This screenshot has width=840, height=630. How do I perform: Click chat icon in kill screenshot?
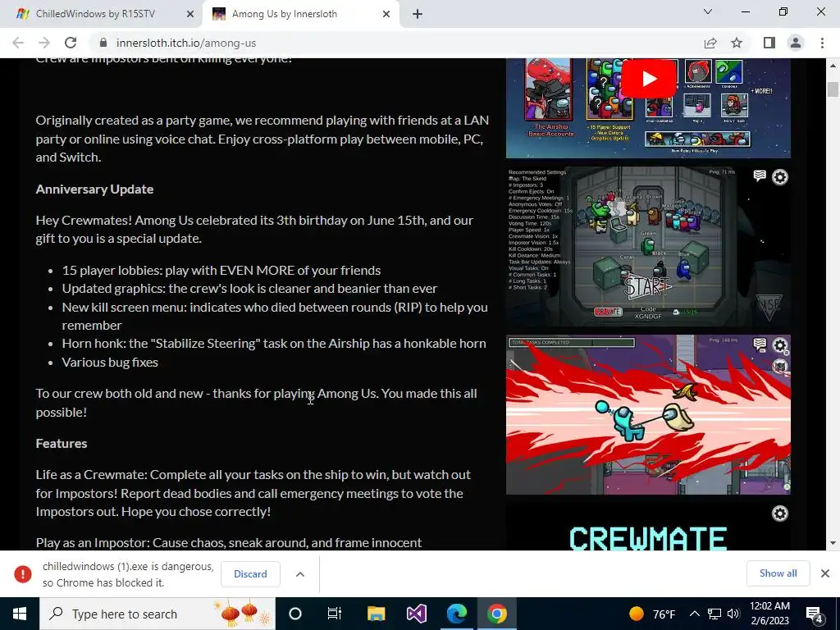(x=760, y=344)
